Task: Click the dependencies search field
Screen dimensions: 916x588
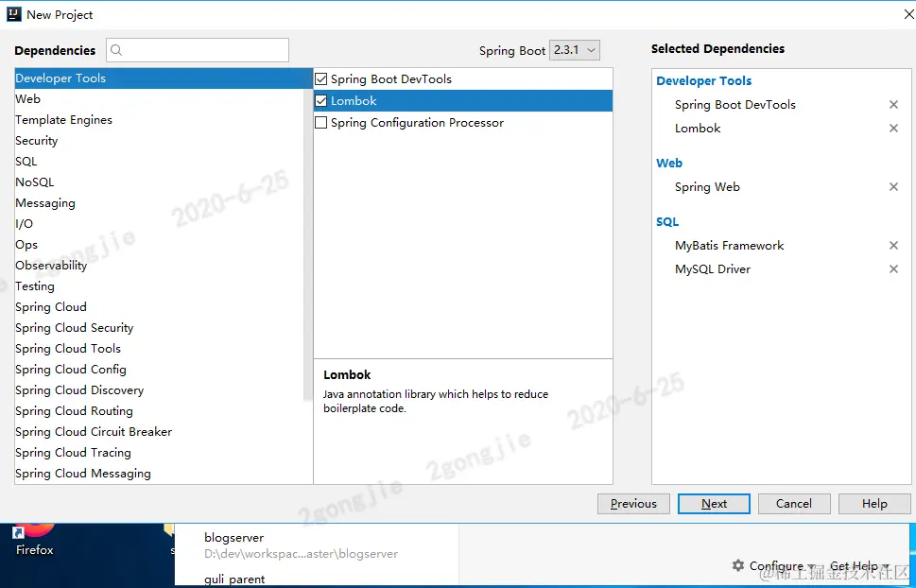Action: pos(198,50)
